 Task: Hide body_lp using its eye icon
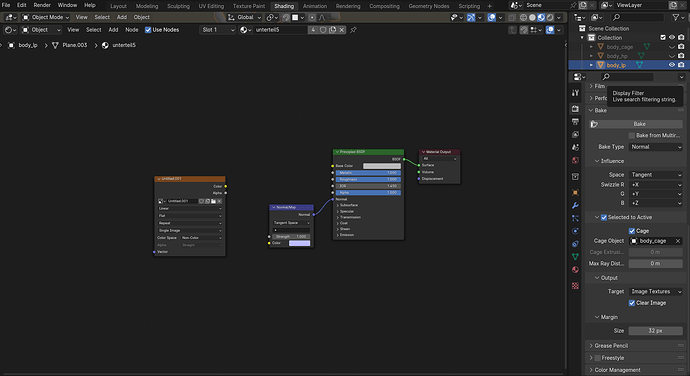pos(672,65)
